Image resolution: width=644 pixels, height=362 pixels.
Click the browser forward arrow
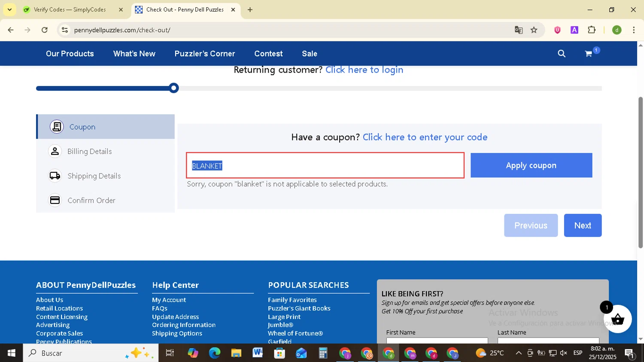click(27, 30)
